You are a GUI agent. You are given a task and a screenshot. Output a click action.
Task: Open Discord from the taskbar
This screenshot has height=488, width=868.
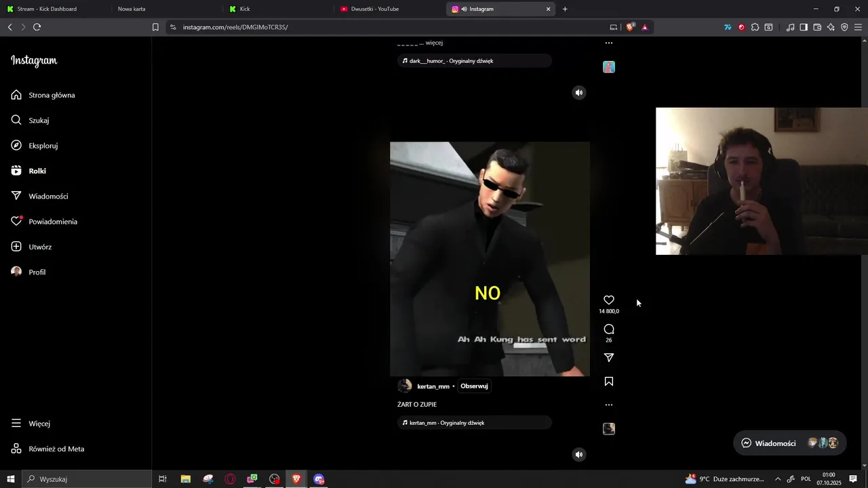point(319,479)
